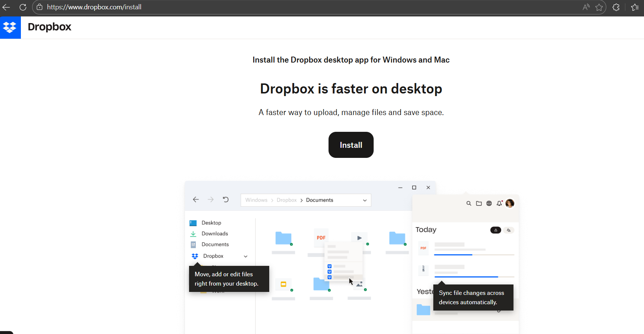The width and height of the screenshot is (644, 334).
Task: Click 'A faster way to upload' subtitle
Action: click(351, 112)
